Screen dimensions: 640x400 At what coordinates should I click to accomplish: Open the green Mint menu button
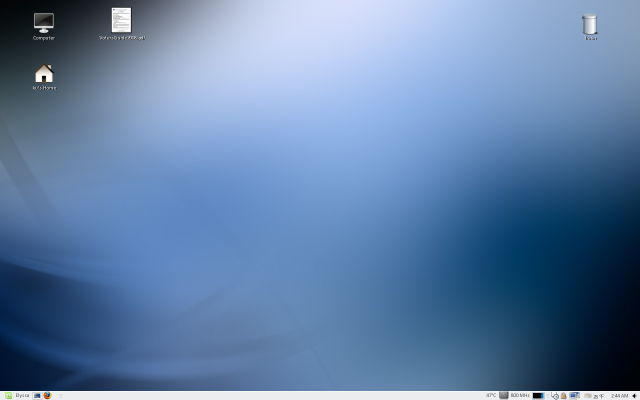pyautogui.click(x=8, y=396)
